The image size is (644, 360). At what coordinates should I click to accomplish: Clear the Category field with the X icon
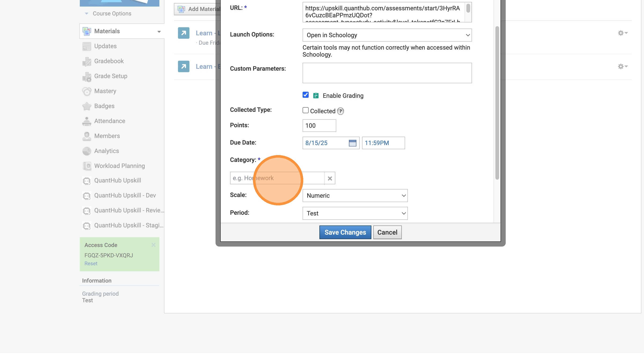pyautogui.click(x=329, y=178)
